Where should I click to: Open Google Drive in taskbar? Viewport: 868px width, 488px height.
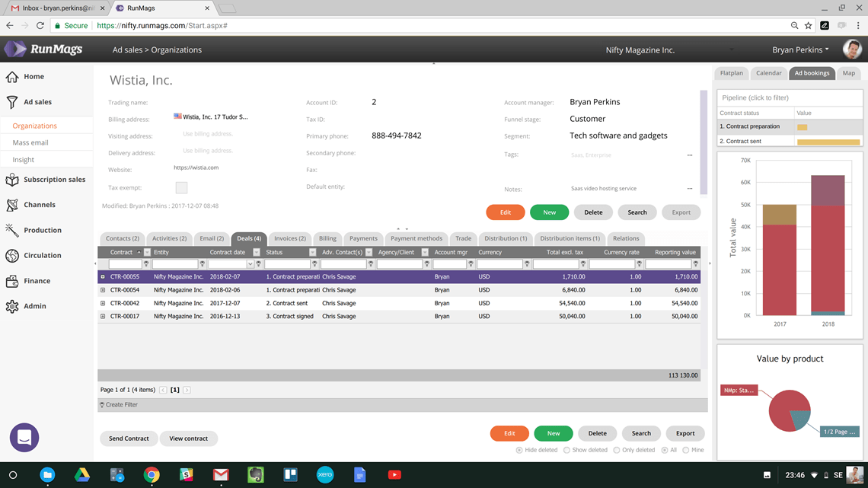(82, 475)
